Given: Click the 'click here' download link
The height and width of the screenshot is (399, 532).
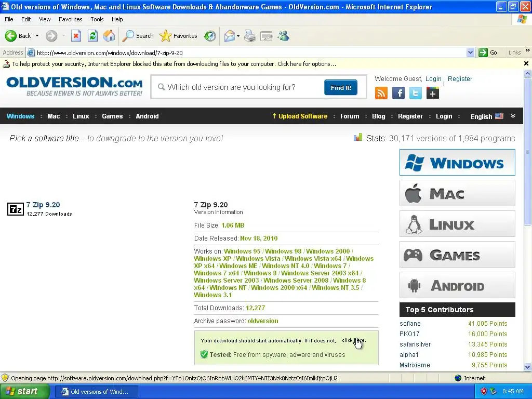Looking at the screenshot, I should 353,340.
